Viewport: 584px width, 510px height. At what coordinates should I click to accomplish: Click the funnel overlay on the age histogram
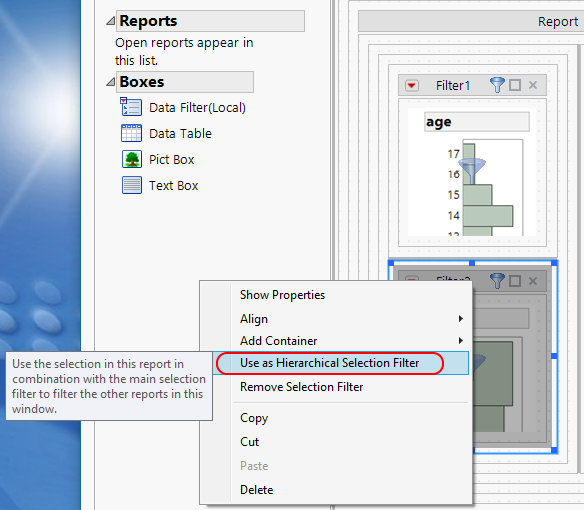472,171
